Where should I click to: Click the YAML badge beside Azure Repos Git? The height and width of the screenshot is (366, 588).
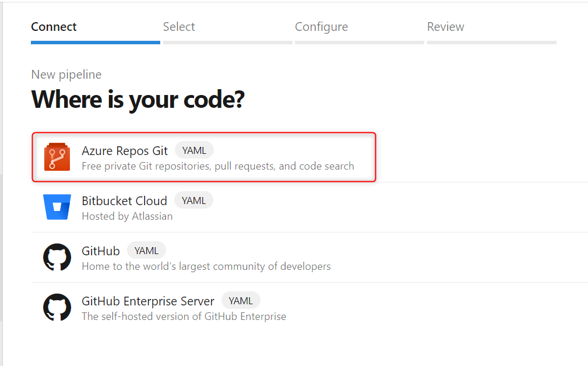click(194, 150)
